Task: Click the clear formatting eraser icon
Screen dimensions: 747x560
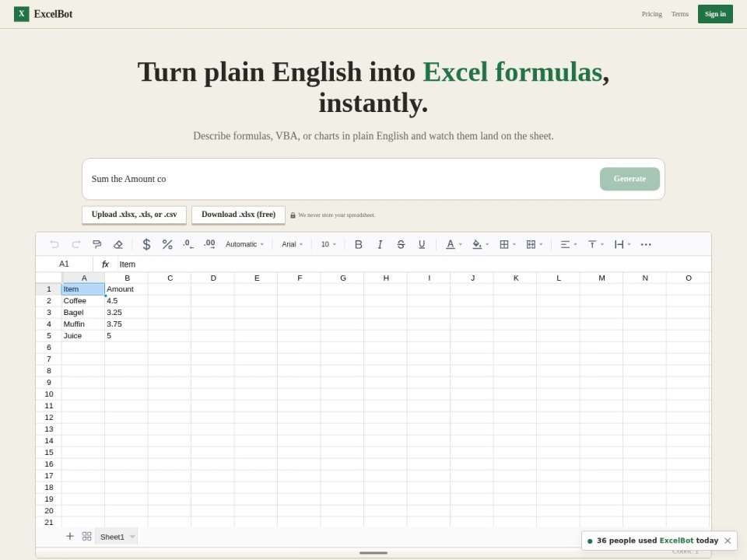Action: coord(118,244)
